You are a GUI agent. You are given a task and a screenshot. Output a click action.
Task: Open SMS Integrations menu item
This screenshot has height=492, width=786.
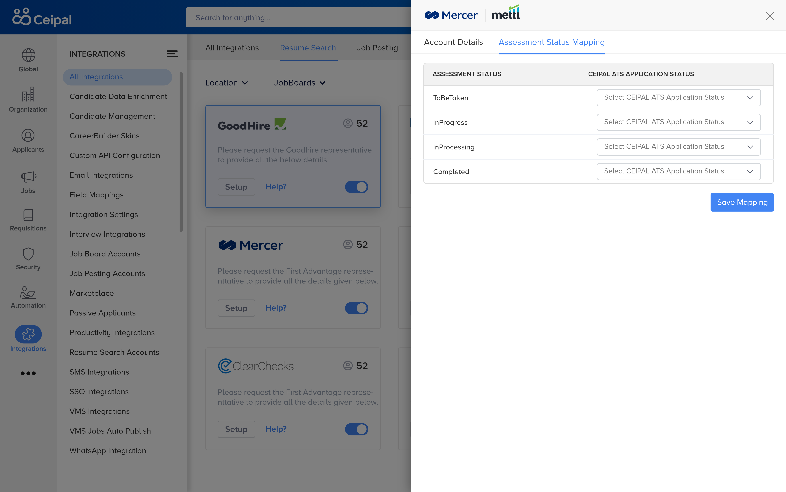coord(99,372)
